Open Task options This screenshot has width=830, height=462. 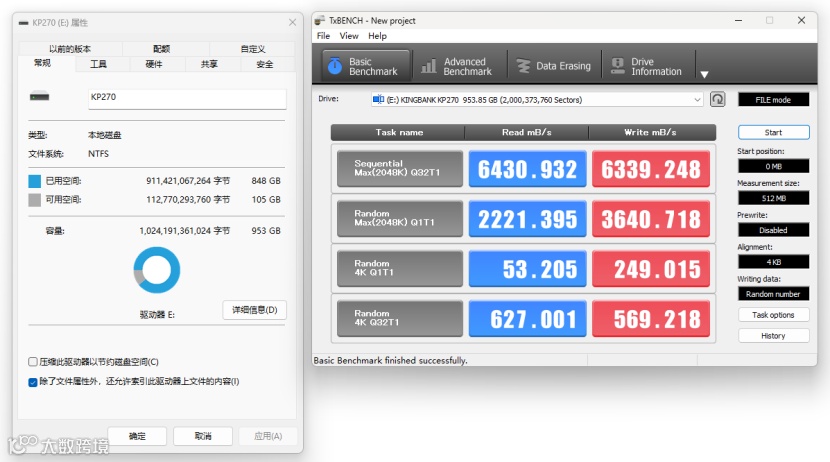point(773,315)
